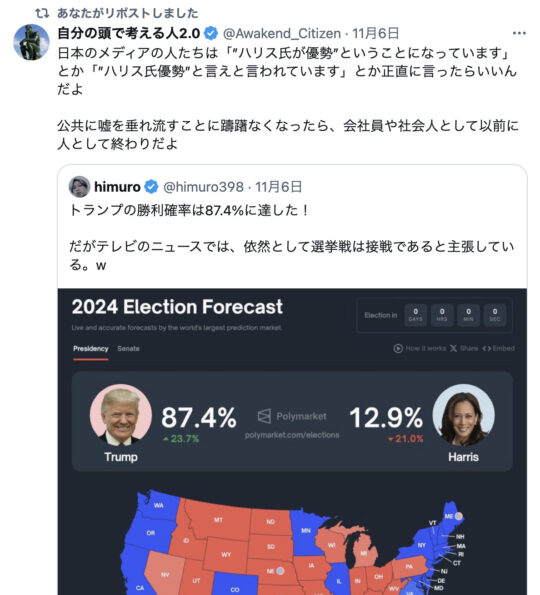Click the 自分の頭で考える人2.0 display name
Image resolution: width=540 pixels, height=595 pixels.
(129, 33)
